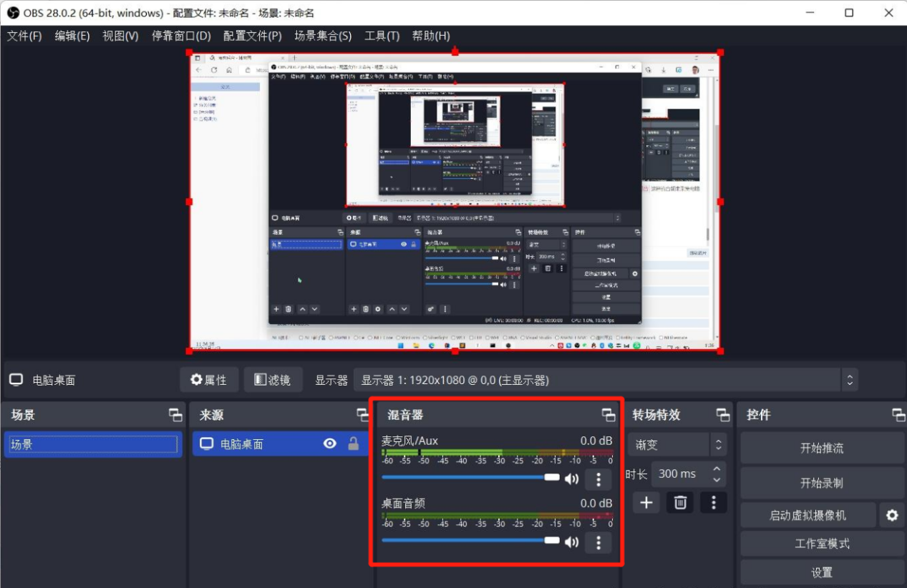This screenshot has width=907, height=588.
Task: Click the 开始录制 button
Action: (821, 483)
